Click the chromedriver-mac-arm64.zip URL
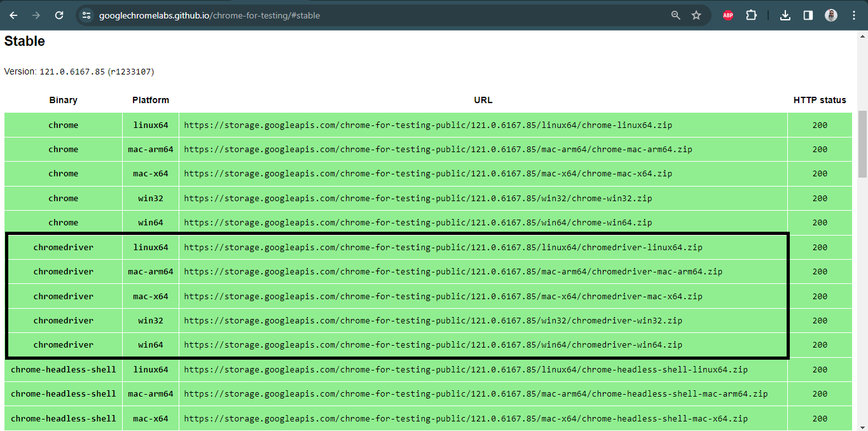 [x=453, y=272]
